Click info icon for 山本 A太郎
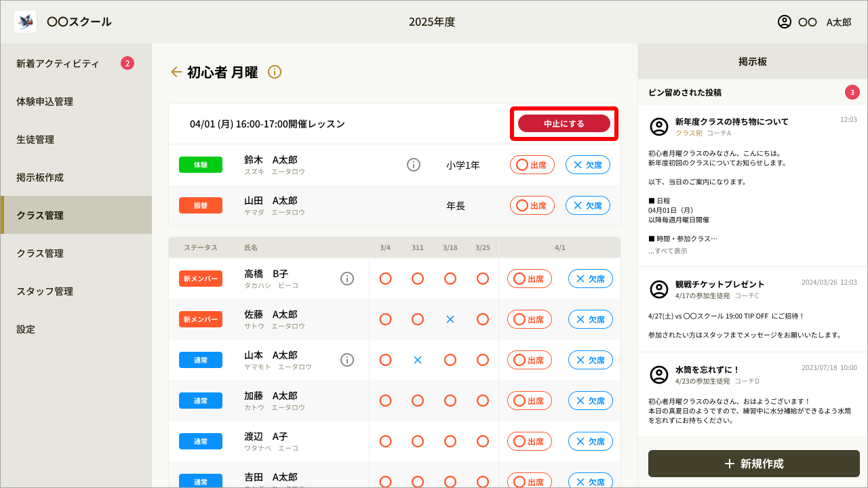 pyautogui.click(x=347, y=360)
